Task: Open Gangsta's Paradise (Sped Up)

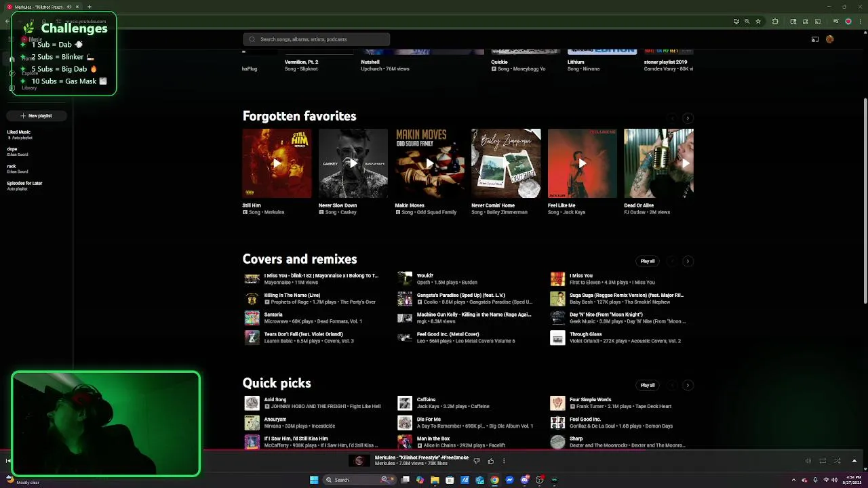Action: tap(461, 296)
